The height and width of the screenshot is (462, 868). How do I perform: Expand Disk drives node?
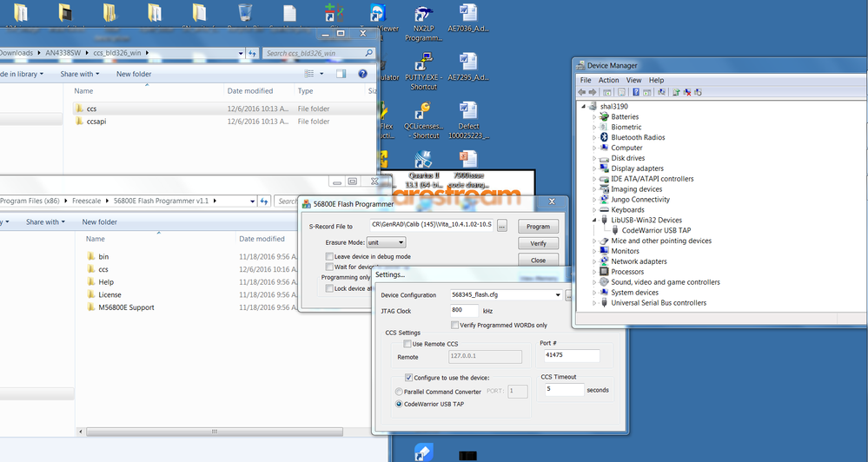coord(594,158)
